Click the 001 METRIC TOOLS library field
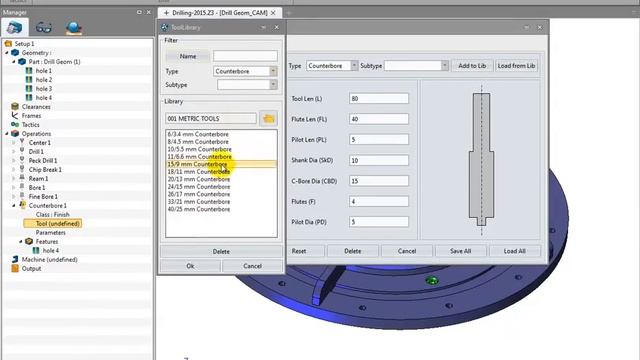Image resolution: width=640 pixels, height=360 pixels. (211, 118)
